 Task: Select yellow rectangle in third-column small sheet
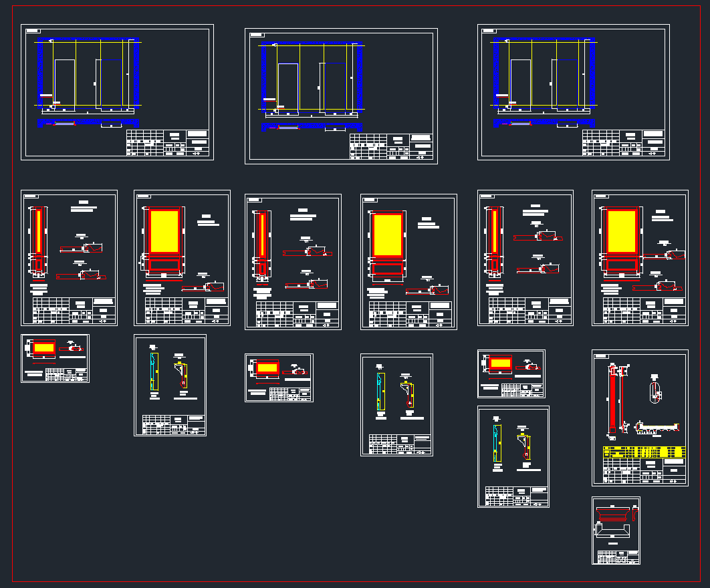pos(267,367)
